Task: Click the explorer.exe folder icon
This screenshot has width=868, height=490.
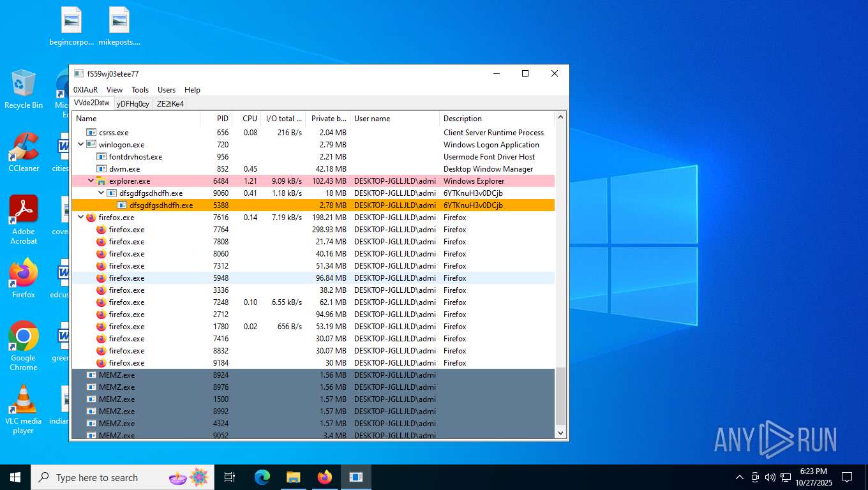Action: [x=101, y=181]
